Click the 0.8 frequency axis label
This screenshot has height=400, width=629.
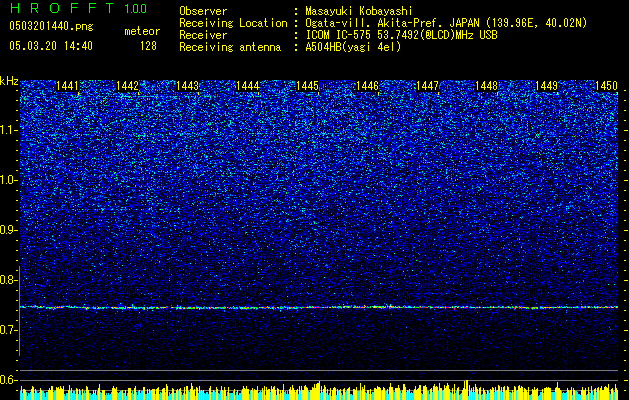pos(9,280)
